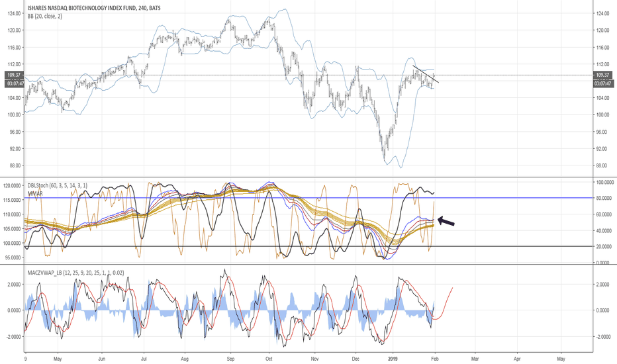The width and height of the screenshot is (617, 364).
Task: Click the 20.0000 label on stochastic axis
Action: click(x=605, y=247)
